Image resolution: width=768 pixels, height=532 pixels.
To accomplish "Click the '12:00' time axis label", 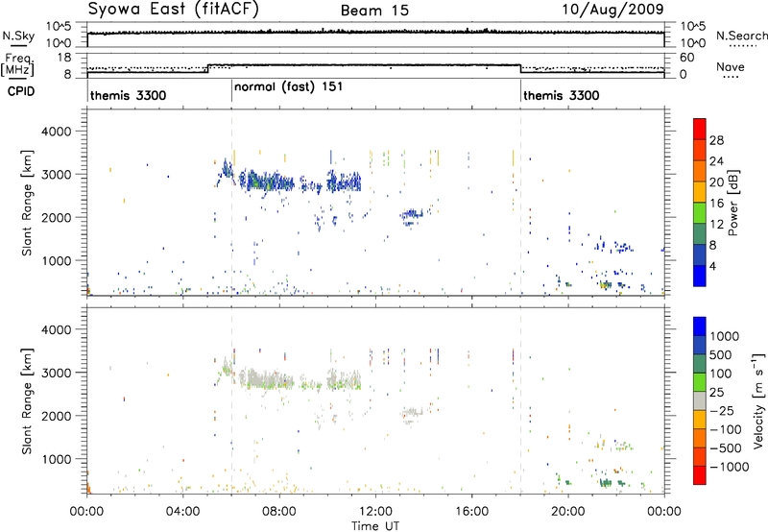I will [x=375, y=512].
